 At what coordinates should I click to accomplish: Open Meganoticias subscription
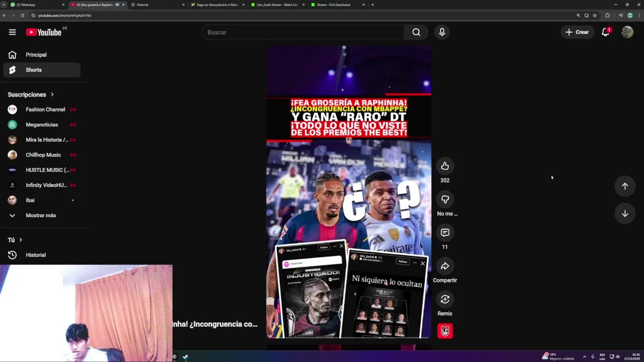pyautogui.click(x=42, y=125)
